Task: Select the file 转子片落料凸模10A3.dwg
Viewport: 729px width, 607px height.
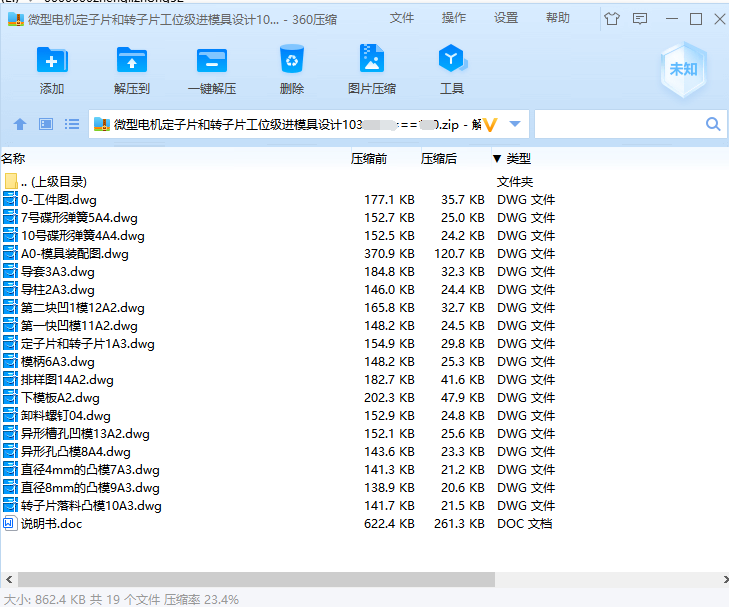Action: coord(91,506)
